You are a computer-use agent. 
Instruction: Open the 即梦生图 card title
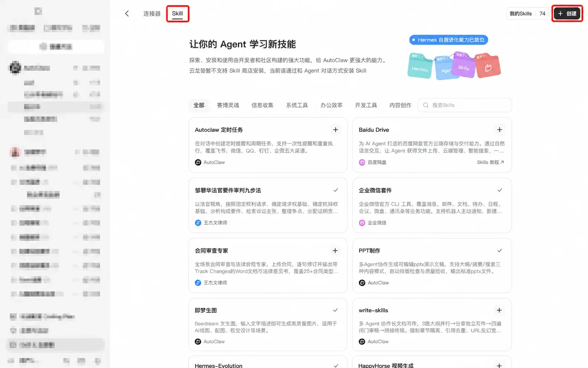(x=206, y=310)
